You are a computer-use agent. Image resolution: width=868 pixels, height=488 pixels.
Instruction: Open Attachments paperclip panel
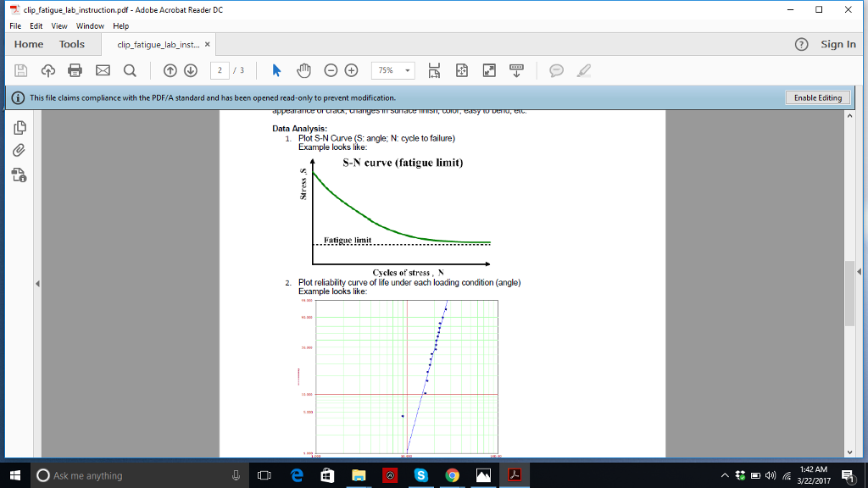pyautogui.click(x=20, y=151)
